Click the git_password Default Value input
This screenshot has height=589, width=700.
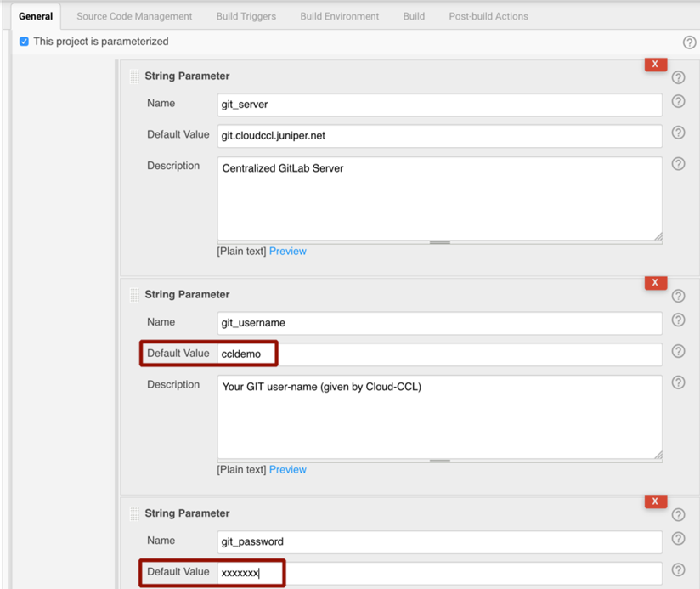(439, 573)
